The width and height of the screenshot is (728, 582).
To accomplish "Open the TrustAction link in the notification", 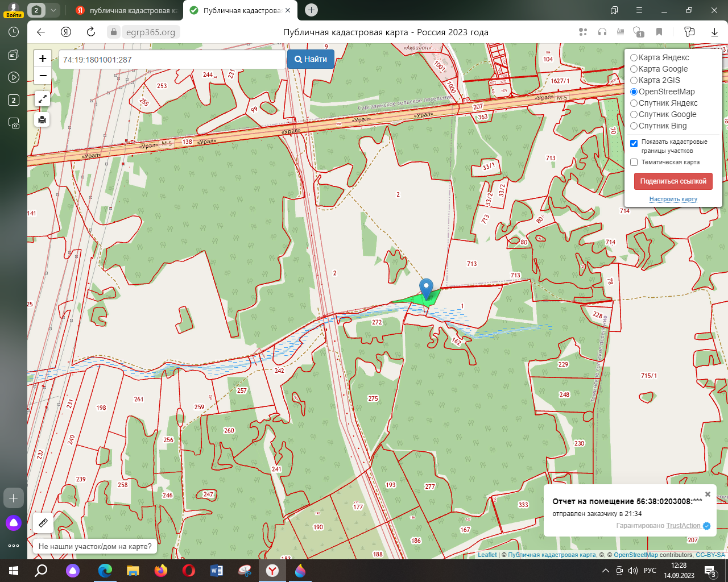I will pyautogui.click(x=684, y=526).
